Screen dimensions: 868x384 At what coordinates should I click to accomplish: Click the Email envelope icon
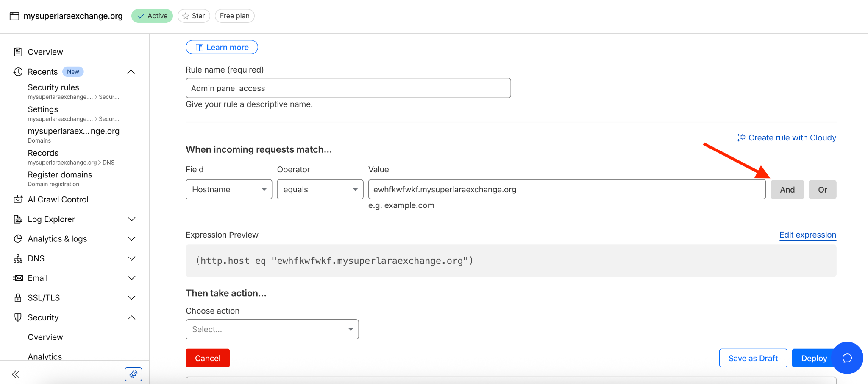click(x=18, y=278)
